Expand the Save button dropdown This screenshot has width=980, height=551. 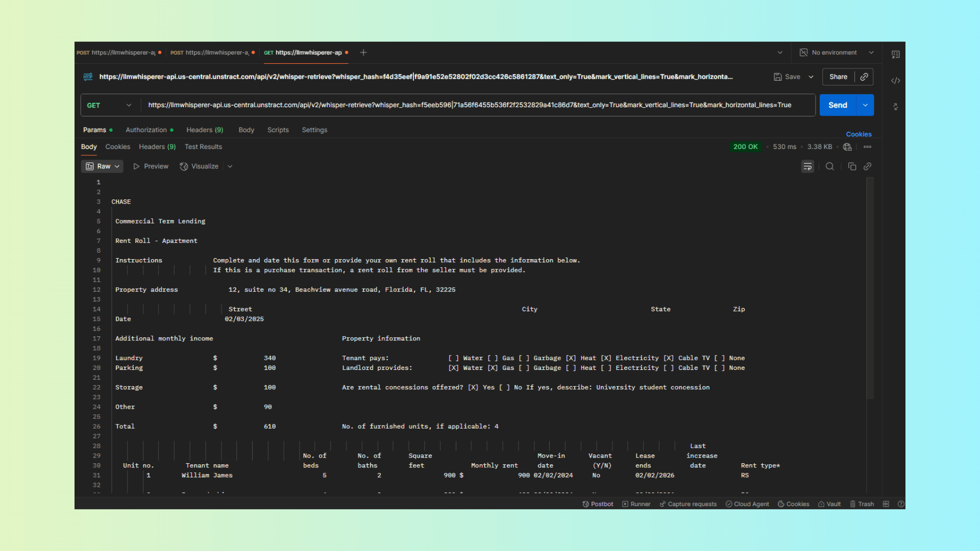pyautogui.click(x=811, y=77)
